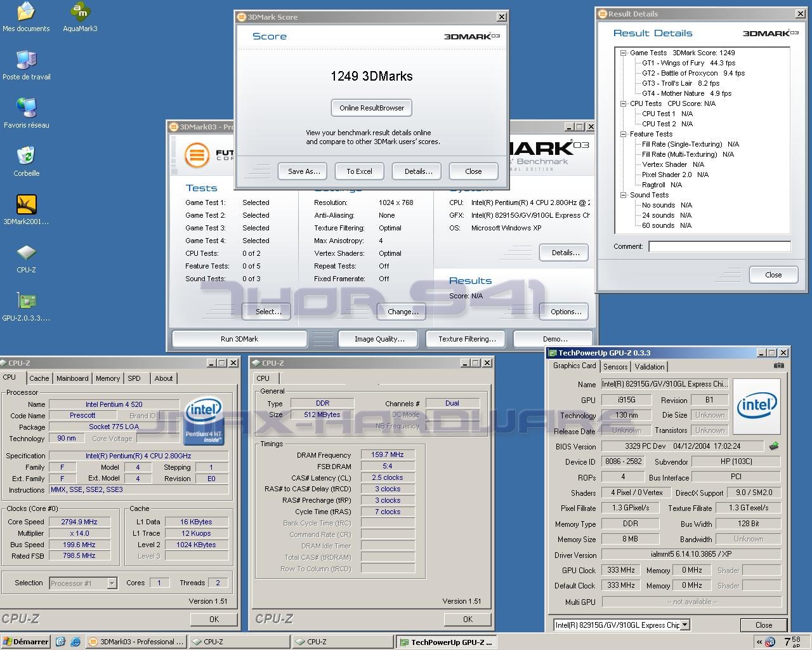The image size is (812, 650).
Task: Open the GPU-Z graphics adapter dropdown
Action: (685, 625)
